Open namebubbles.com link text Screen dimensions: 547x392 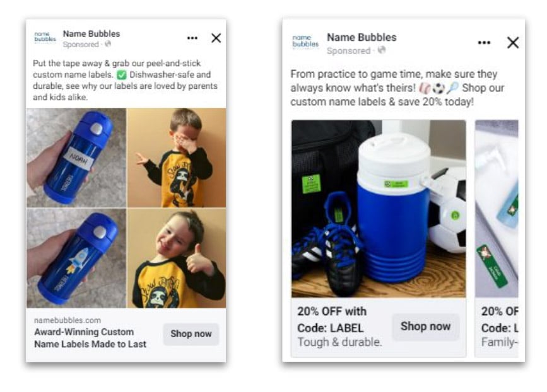point(68,320)
